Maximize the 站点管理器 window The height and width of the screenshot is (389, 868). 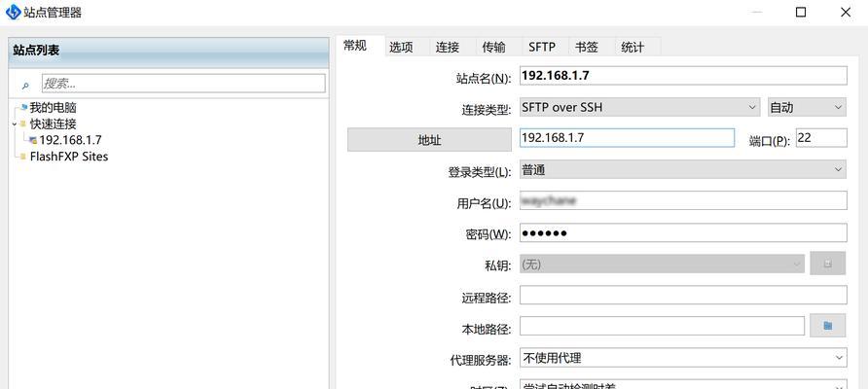pyautogui.click(x=801, y=13)
